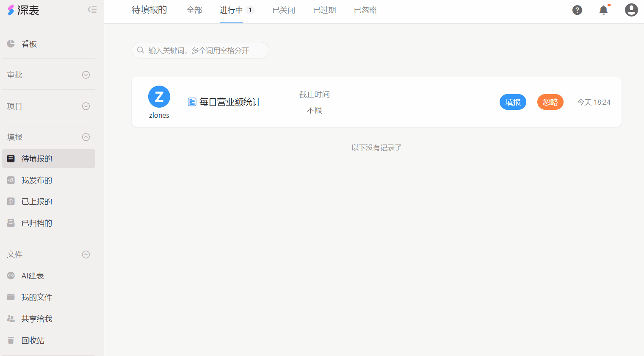Open the notifications bell icon
This screenshot has height=356, width=644.
point(603,10)
